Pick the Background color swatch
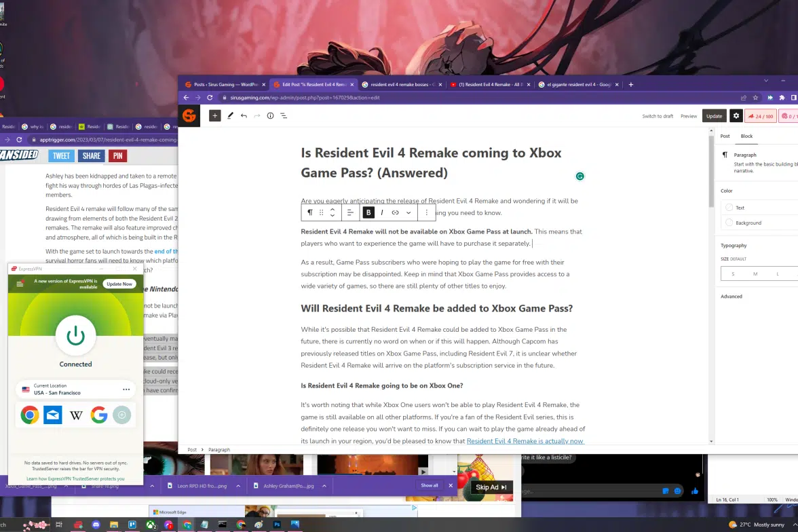The height and width of the screenshot is (532, 798). (x=729, y=223)
